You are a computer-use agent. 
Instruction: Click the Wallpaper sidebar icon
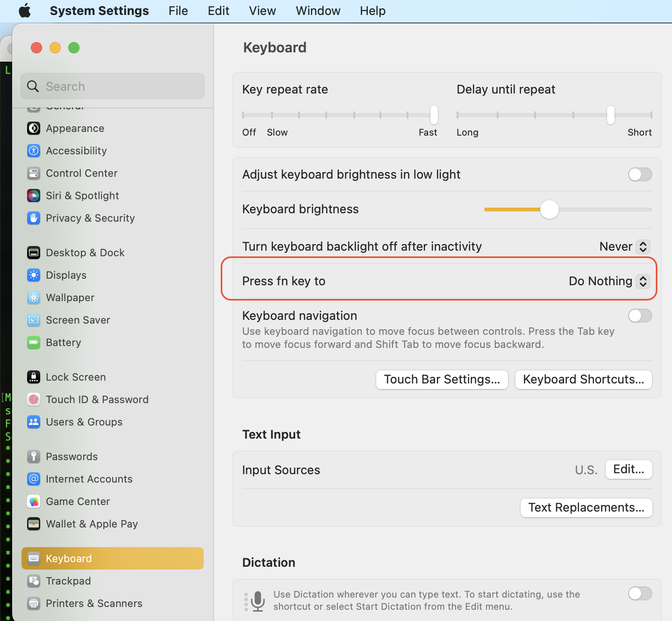pos(34,297)
